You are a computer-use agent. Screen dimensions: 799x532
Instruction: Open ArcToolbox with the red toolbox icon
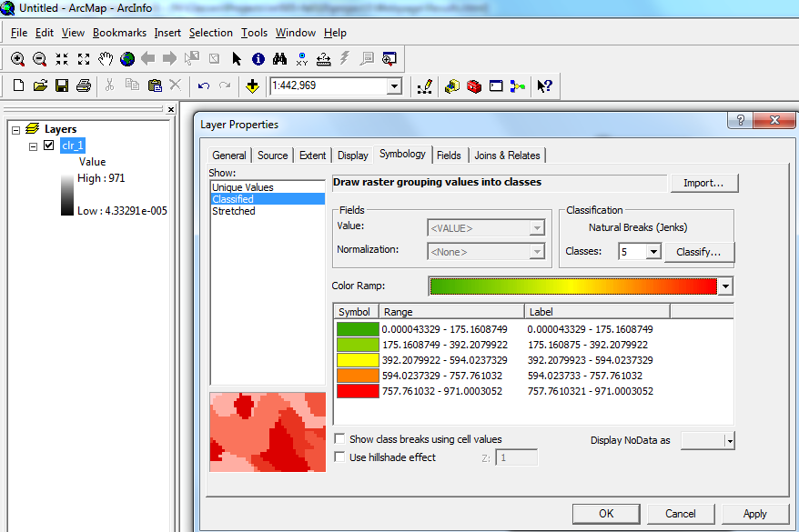(474, 86)
